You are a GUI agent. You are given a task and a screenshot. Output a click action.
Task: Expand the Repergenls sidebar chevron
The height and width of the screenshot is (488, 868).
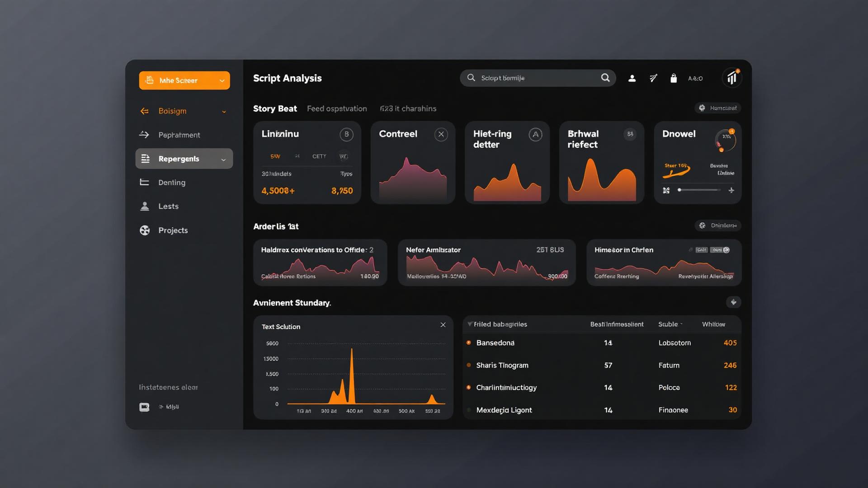[x=223, y=160]
